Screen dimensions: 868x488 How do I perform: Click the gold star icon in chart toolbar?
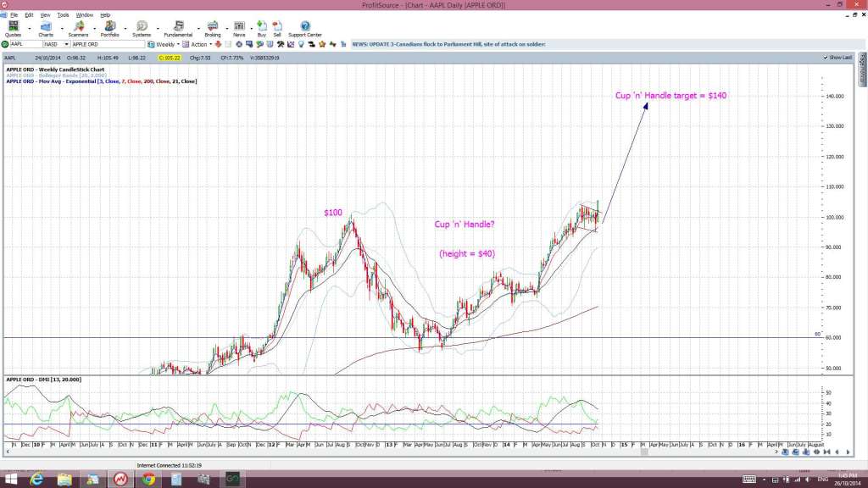coord(322,44)
